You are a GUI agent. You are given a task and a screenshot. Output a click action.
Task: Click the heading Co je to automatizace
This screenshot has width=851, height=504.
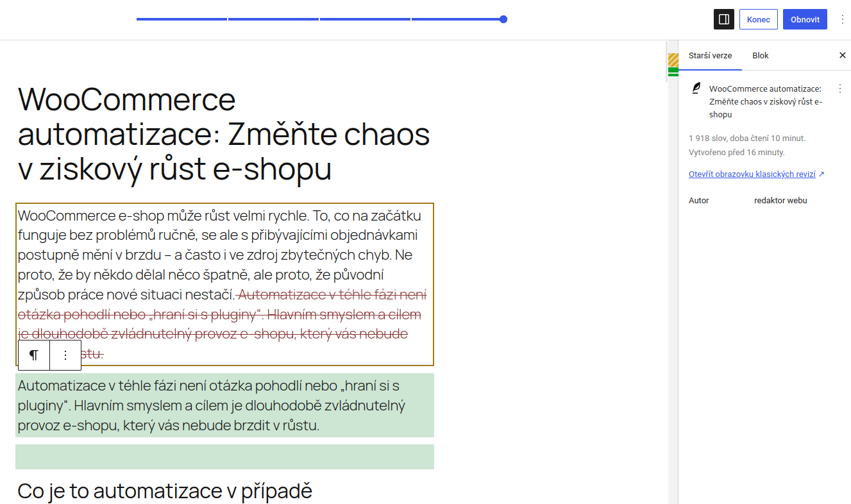[165, 491]
